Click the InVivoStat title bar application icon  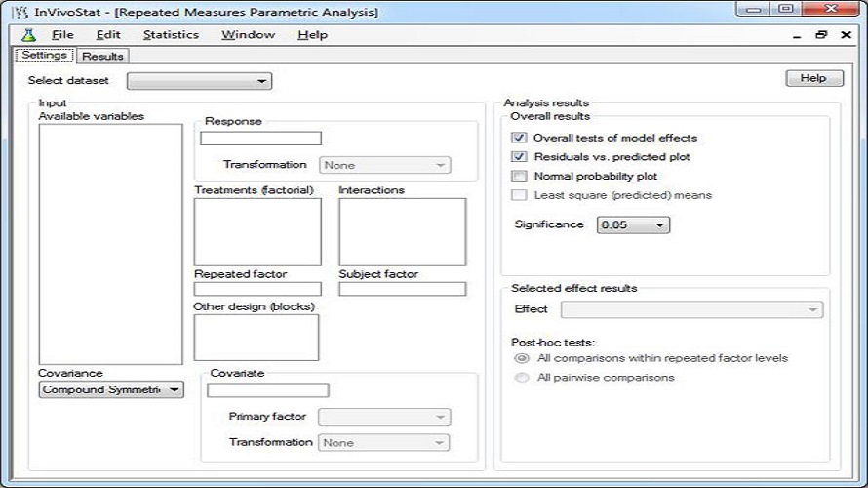coord(20,12)
